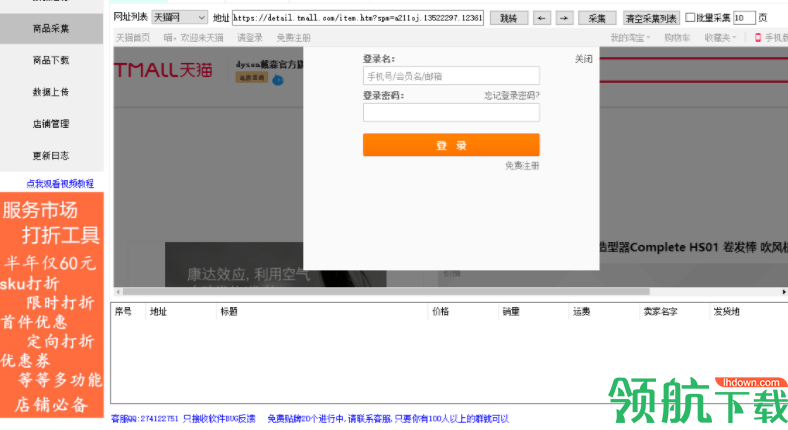Open 商品采集 in the sidebar

point(51,29)
